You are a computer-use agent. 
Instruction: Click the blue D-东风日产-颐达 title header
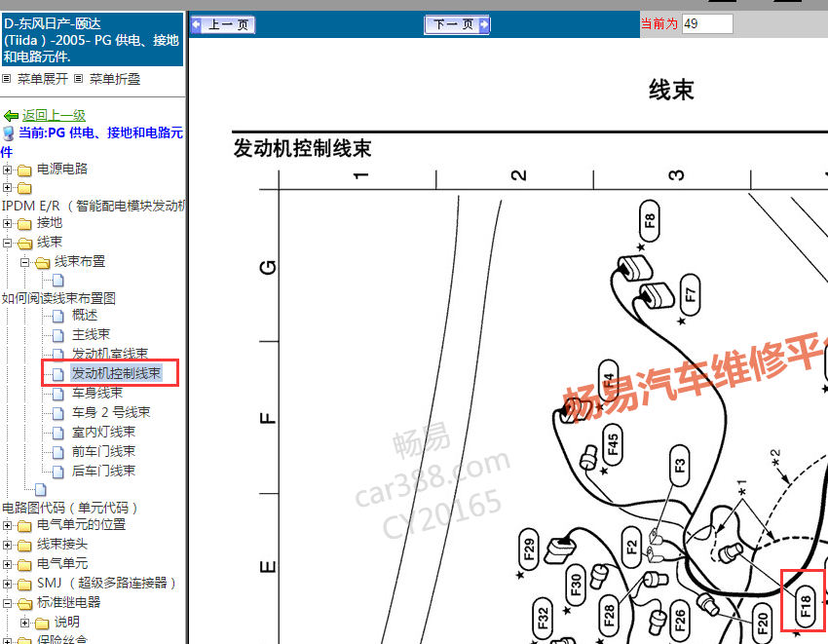pyautogui.click(x=93, y=40)
